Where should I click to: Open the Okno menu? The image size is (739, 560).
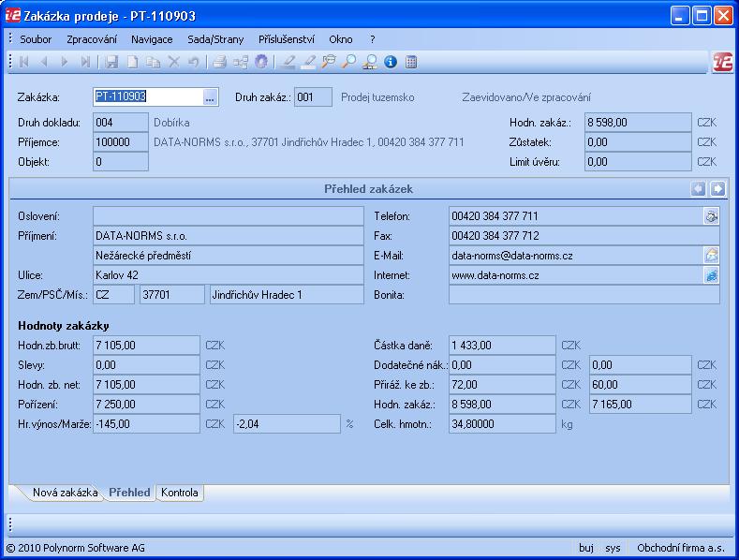click(x=341, y=39)
